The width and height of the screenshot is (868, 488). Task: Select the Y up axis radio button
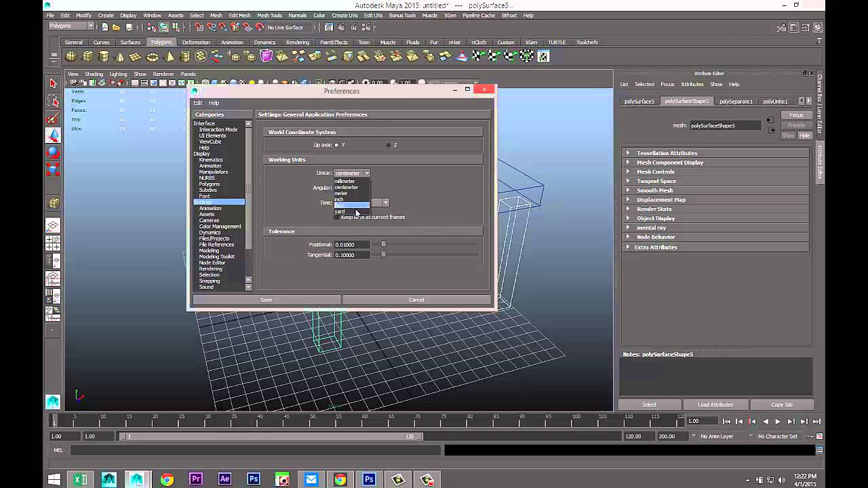pos(336,145)
